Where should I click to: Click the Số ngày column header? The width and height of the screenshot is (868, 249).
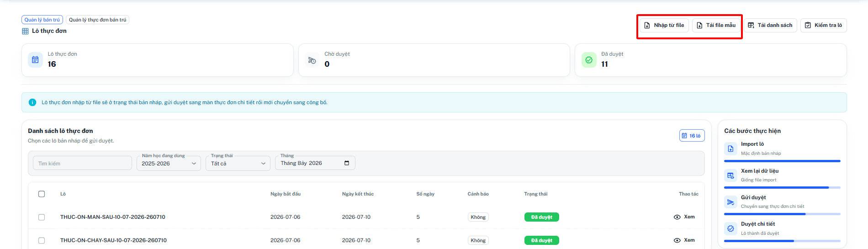click(425, 194)
